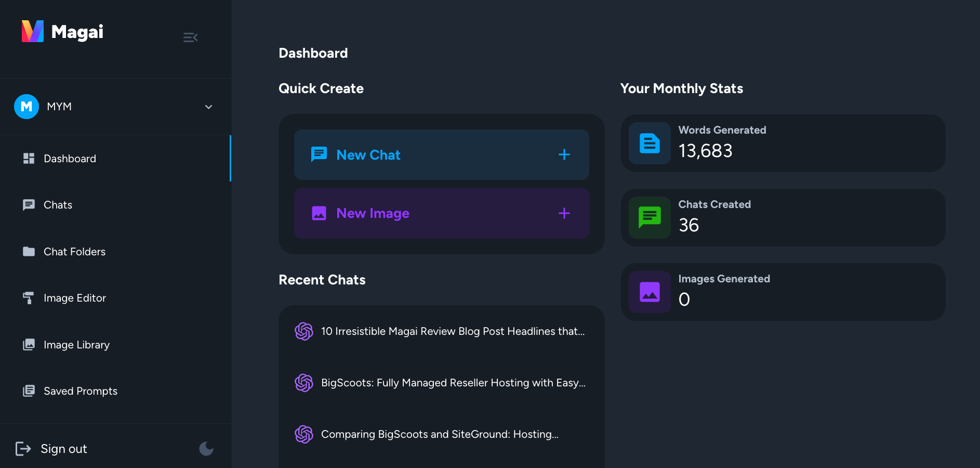Screen dimensions: 980x468
Task: Click the Sign out text link
Action: (64, 449)
